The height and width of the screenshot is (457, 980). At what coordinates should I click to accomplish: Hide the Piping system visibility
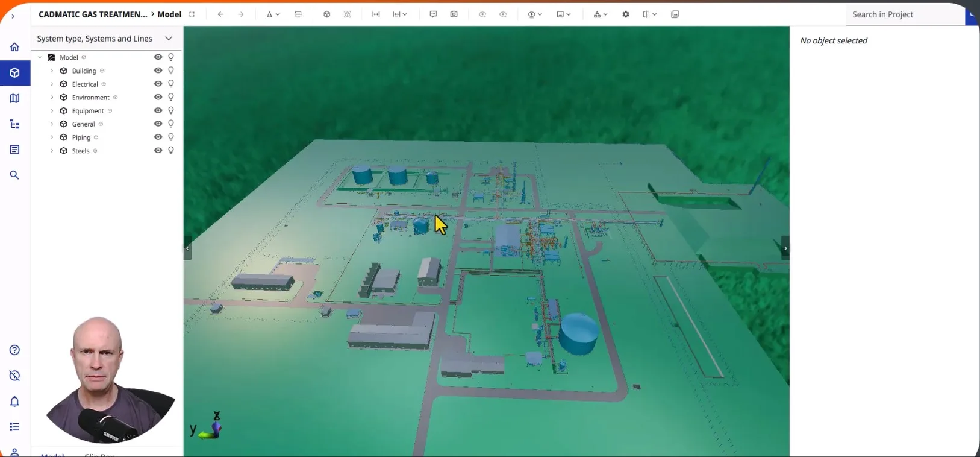click(158, 137)
